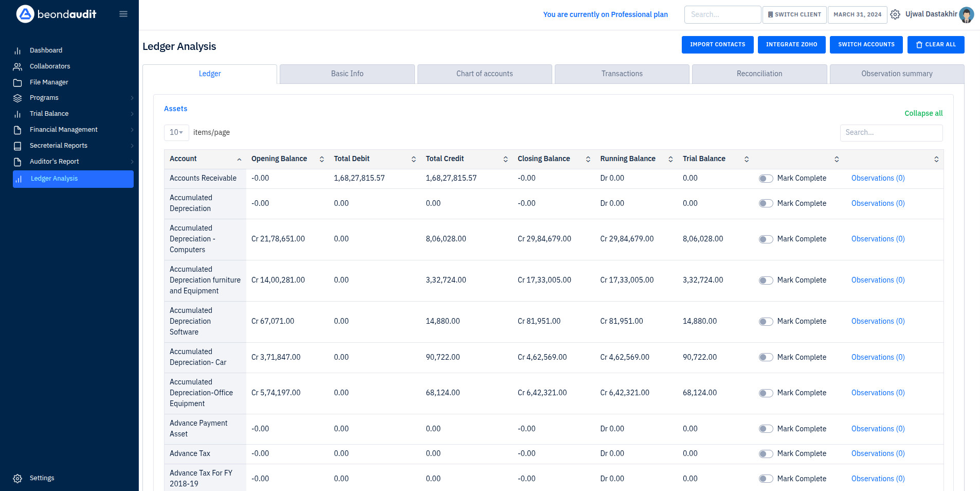Toggle Mark Complete for Accounts Receivable
The image size is (980, 491).
click(x=766, y=178)
